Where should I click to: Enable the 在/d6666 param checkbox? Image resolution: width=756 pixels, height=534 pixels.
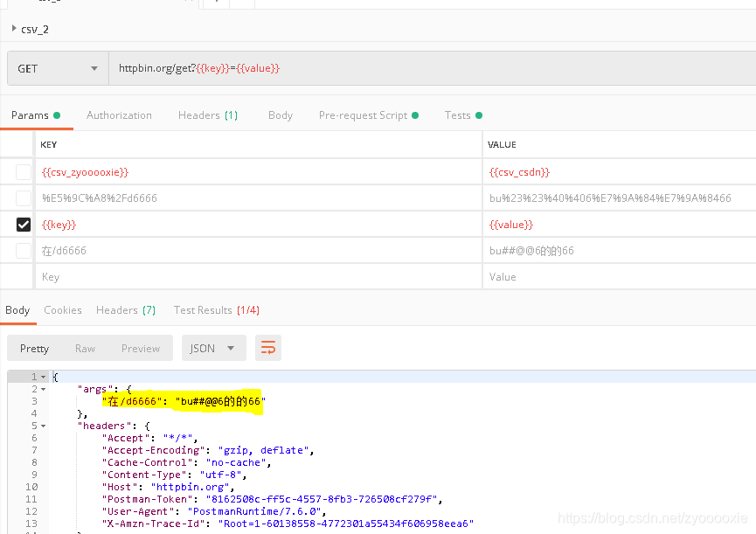[x=23, y=251]
